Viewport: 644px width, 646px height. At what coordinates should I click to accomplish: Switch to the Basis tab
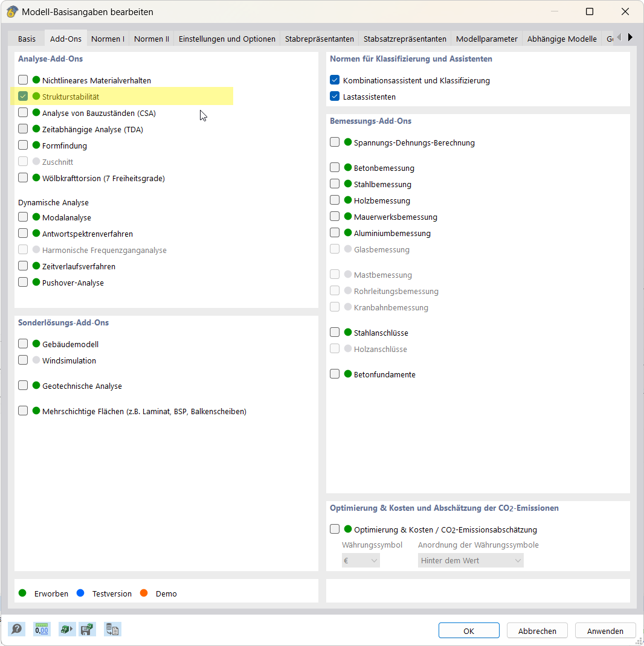pos(27,39)
